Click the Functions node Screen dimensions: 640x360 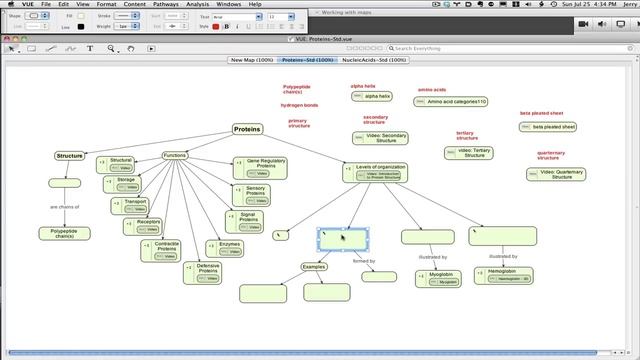(x=175, y=156)
